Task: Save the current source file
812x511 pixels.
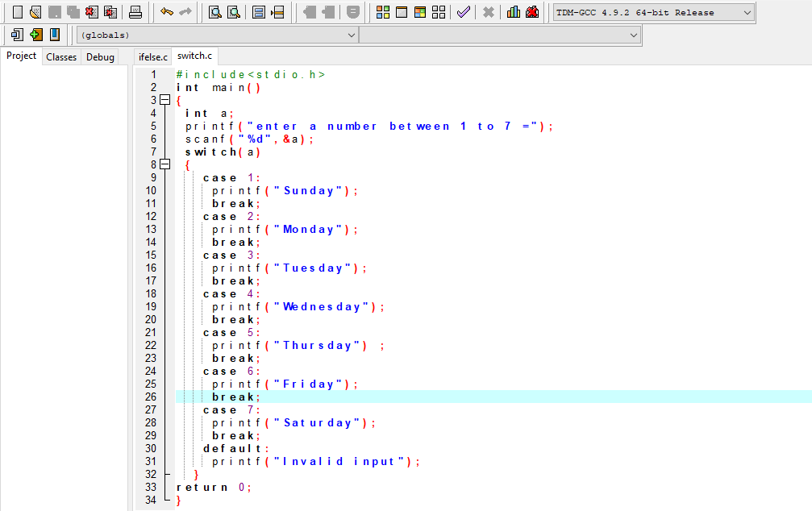Action: pyautogui.click(x=54, y=11)
